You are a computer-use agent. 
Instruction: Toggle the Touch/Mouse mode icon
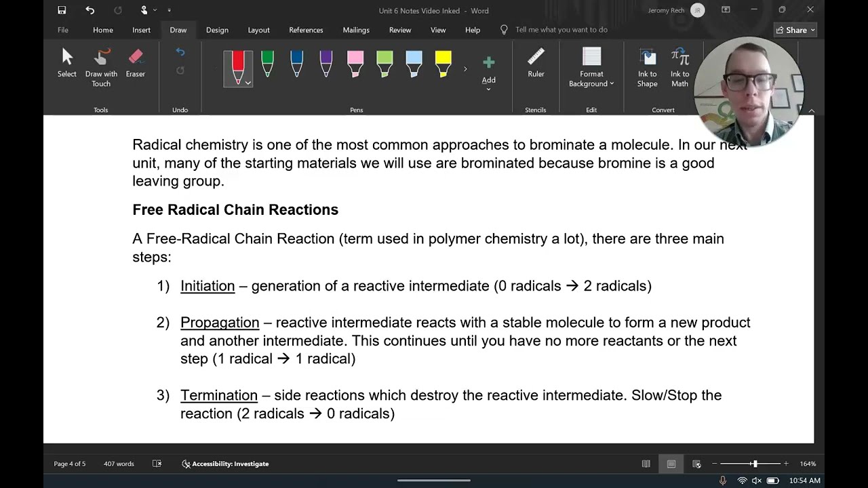click(144, 10)
